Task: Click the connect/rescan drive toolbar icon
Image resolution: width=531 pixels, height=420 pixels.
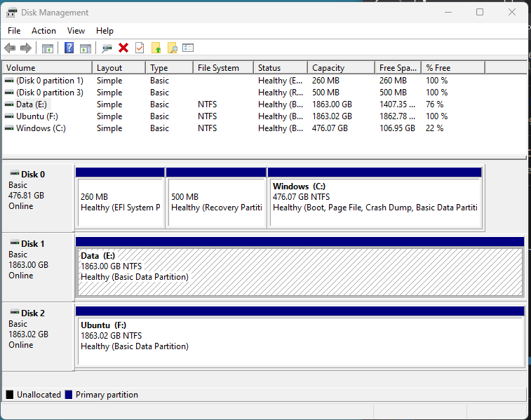Action: click(107, 48)
